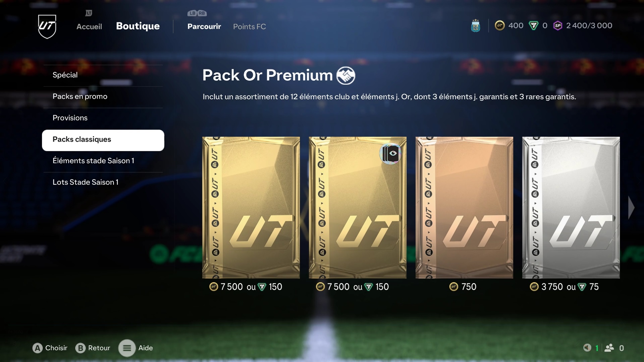Click the friends icon at bottom right

click(x=609, y=348)
